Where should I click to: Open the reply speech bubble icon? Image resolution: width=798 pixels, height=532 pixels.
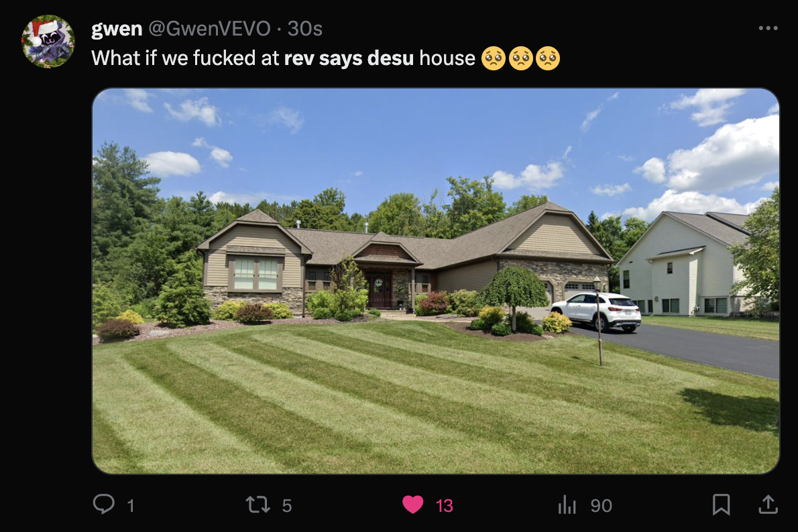(x=104, y=504)
